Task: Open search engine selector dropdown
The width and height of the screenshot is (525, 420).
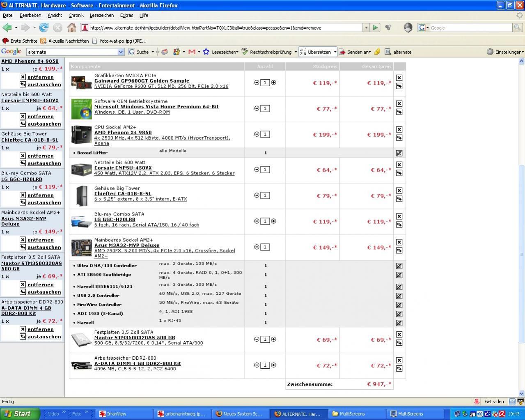Action: tap(424, 28)
